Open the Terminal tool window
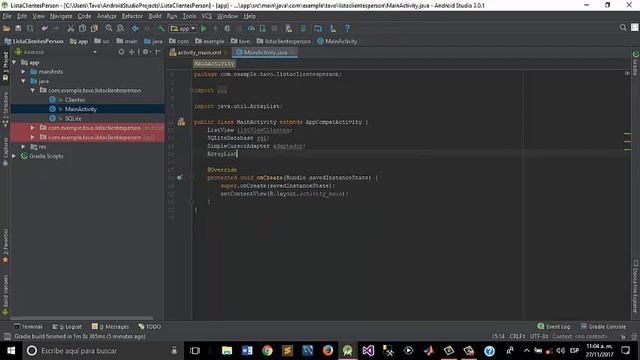 [x=28, y=327]
